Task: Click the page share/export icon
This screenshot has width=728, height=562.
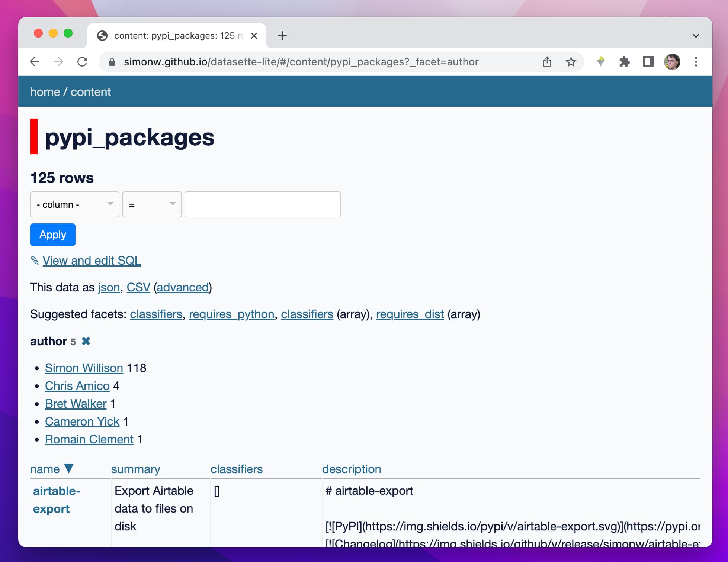Action: pyautogui.click(x=548, y=62)
